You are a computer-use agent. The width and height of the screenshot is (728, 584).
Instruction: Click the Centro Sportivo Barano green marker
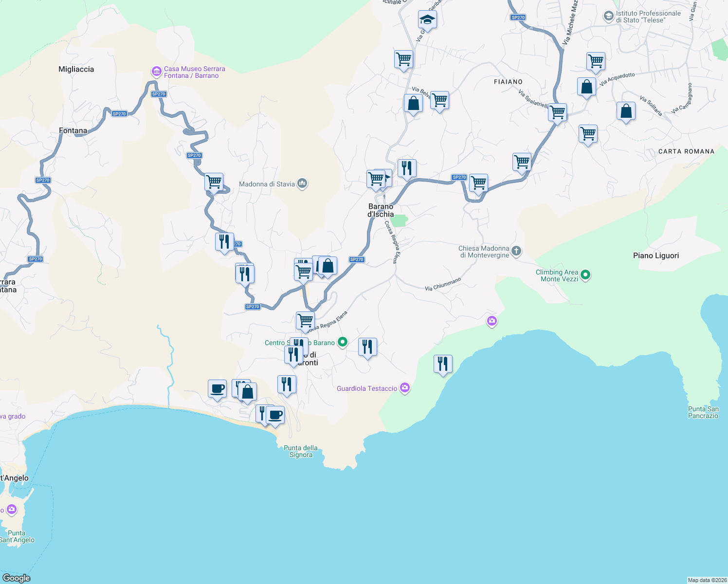pos(342,342)
